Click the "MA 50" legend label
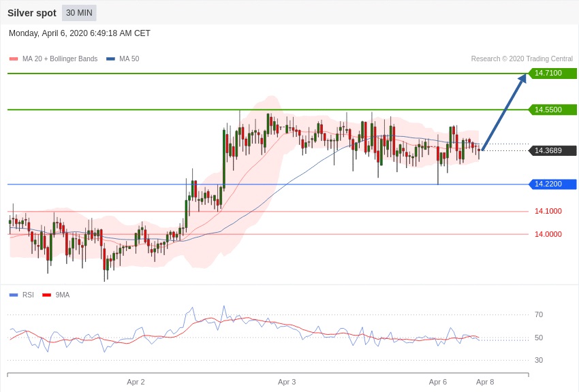This screenshot has height=392, width=579. pyautogui.click(x=129, y=59)
